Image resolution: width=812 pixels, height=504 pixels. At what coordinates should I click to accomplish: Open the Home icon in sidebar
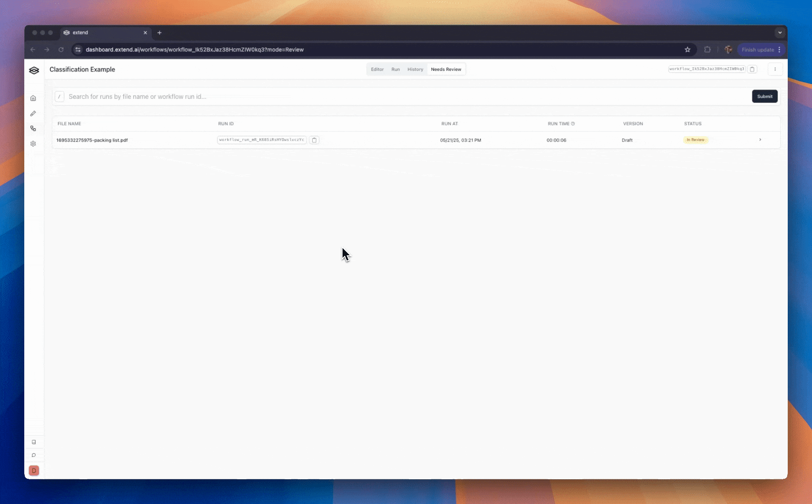click(33, 98)
